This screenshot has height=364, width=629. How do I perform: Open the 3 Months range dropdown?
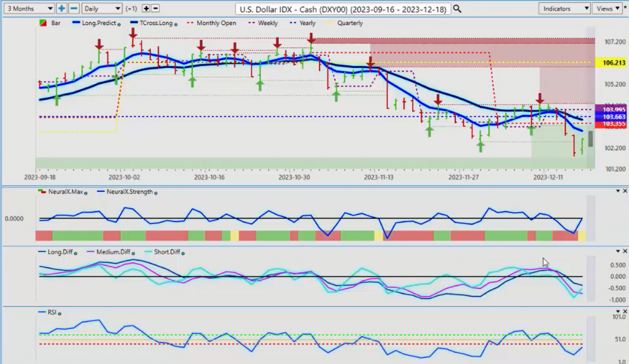(x=28, y=9)
